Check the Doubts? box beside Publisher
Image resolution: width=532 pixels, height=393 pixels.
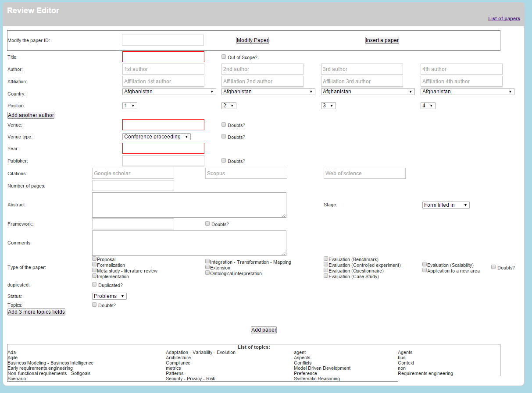(224, 160)
